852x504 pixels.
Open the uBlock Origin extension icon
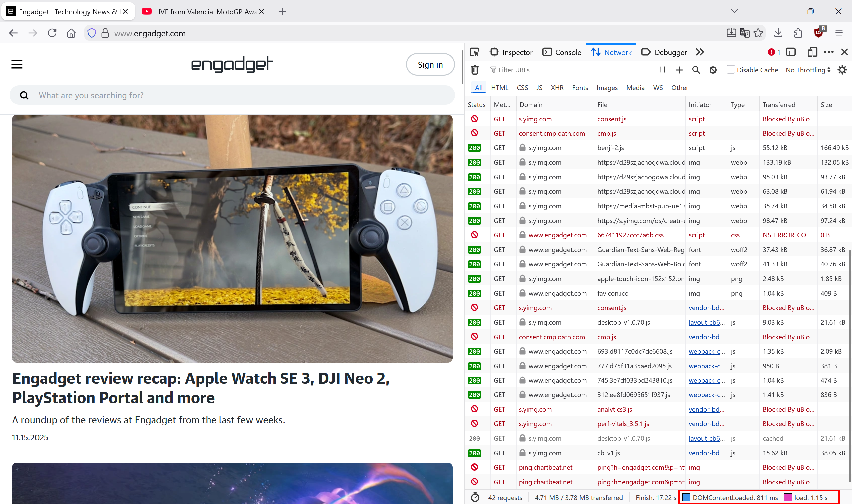[x=819, y=32]
